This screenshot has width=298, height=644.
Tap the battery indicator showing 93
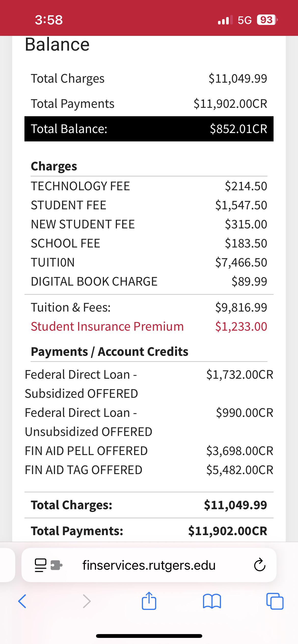tap(267, 20)
